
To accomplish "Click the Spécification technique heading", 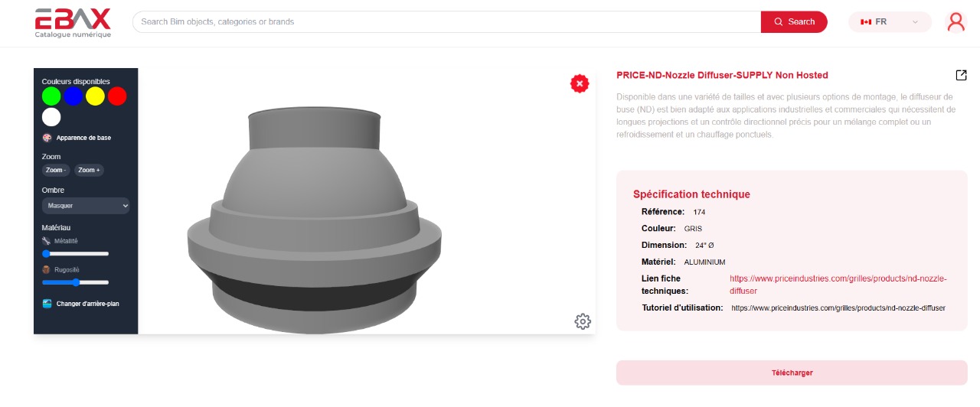I will point(691,194).
